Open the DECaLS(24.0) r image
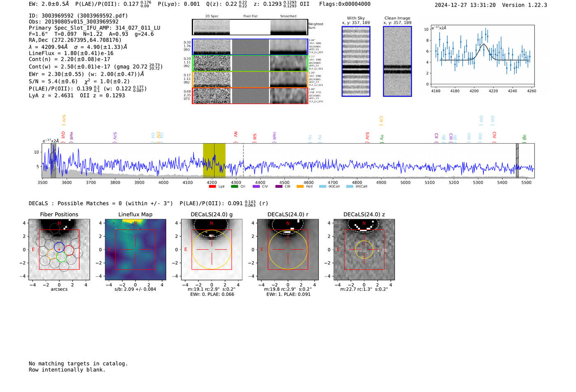Image resolution: width=576 pixels, height=392 pixels. tap(288, 250)
